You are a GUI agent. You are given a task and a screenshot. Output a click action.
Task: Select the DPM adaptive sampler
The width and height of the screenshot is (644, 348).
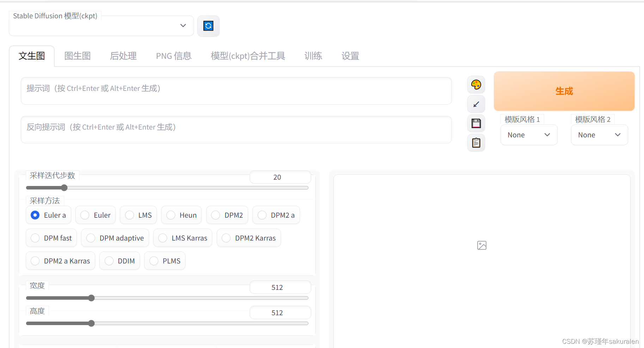[x=115, y=238]
